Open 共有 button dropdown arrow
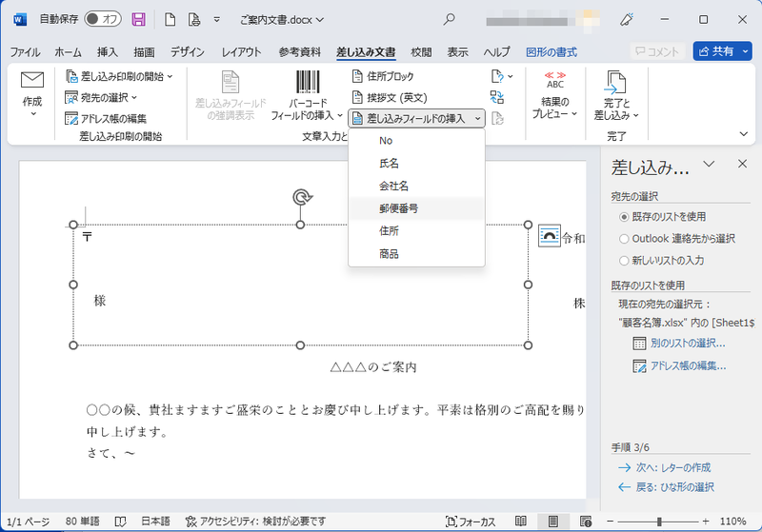762x532 pixels. coord(745,51)
